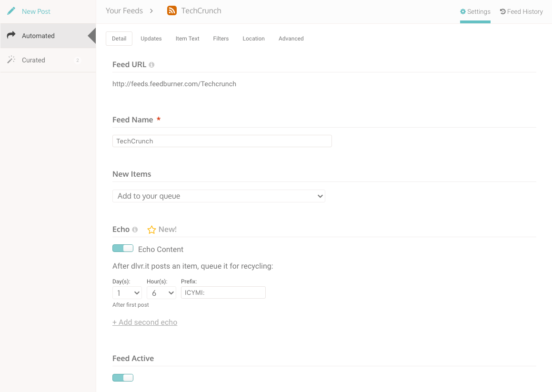Click the Your Feeds breadcrumb link
This screenshot has width=552, height=392.
(x=124, y=11)
